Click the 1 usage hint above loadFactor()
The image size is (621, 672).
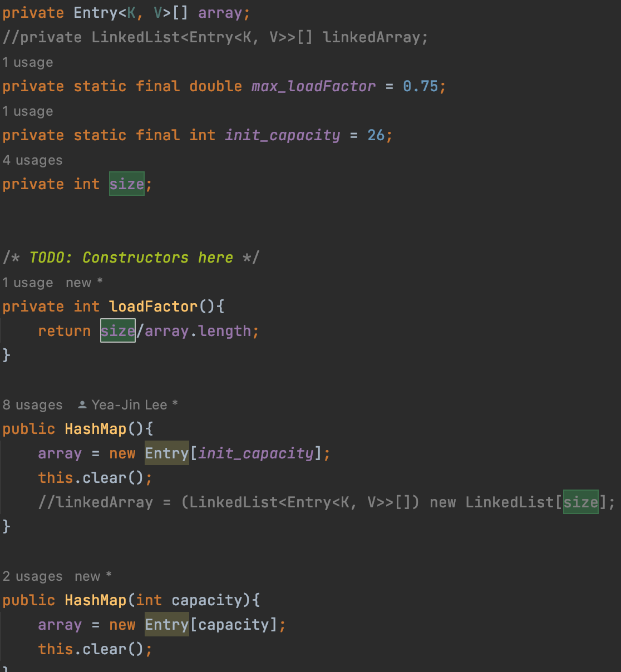(x=28, y=283)
